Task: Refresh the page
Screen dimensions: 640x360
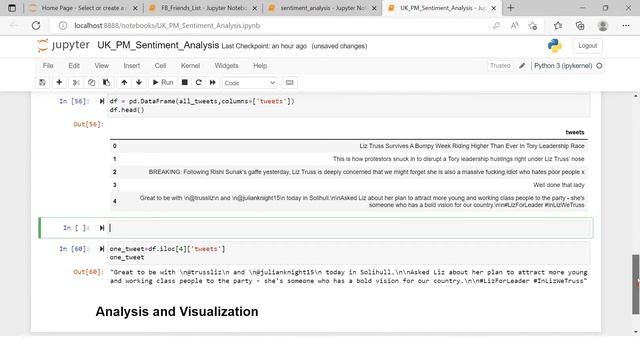Action: coord(36,25)
